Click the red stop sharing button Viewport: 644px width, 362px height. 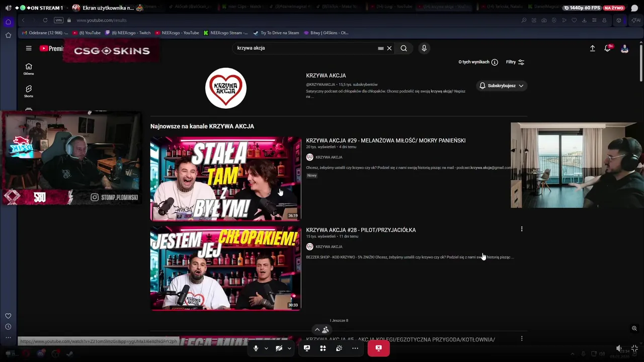(378, 348)
